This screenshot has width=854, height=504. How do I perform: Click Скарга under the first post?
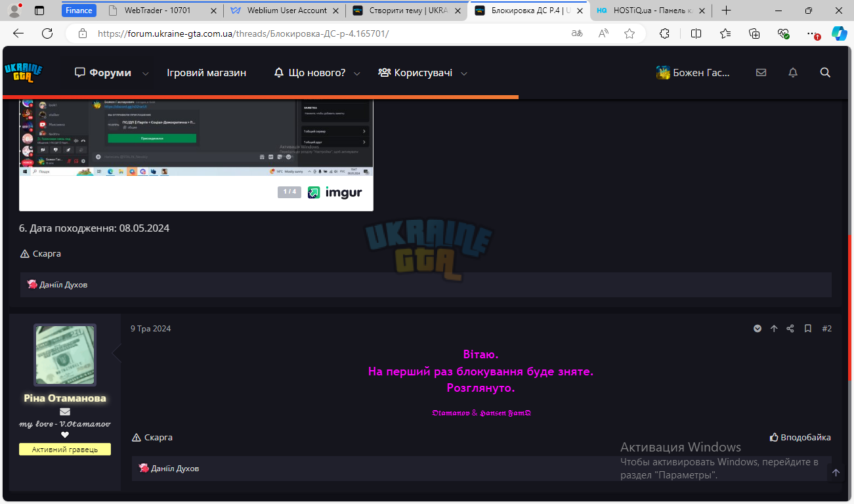pos(41,253)
